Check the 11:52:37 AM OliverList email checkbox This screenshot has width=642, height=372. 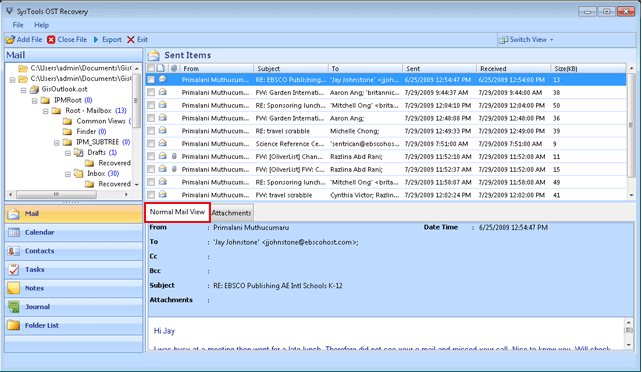151,169
